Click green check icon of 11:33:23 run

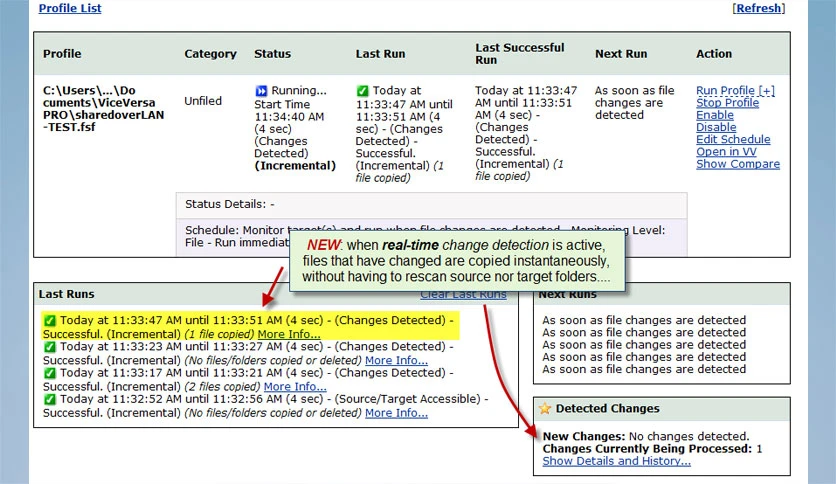[x=50, y=347]
